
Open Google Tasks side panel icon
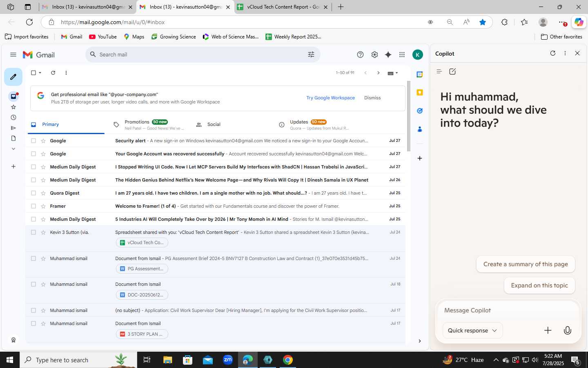[x=419, y=111]
